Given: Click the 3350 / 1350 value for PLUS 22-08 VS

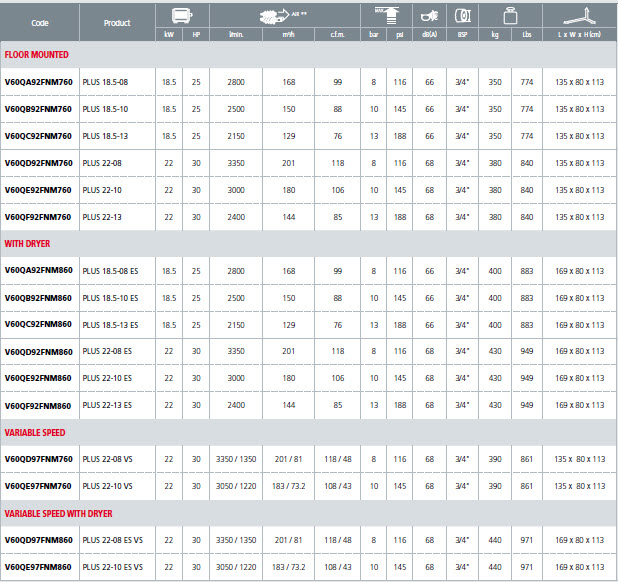Looking at the screenshot, I should [x=236, y=459].
